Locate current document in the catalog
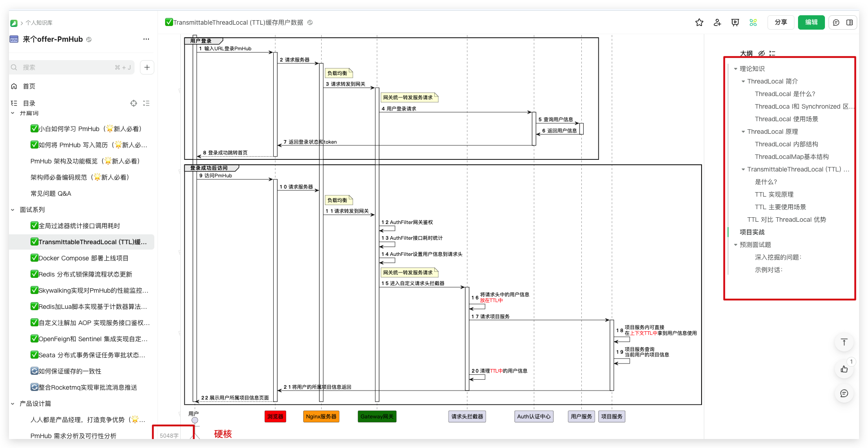868x448 pixels. pos(134,103)
